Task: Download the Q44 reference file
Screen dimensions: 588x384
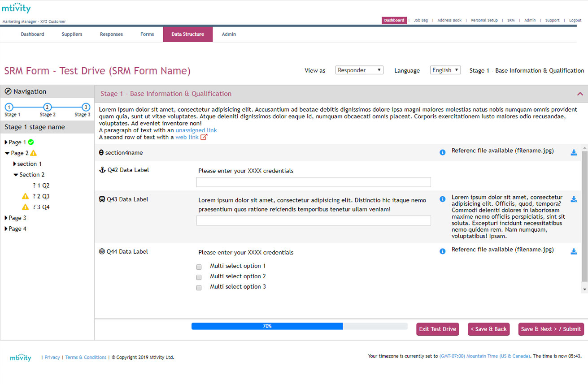Action: click(574, 251)
